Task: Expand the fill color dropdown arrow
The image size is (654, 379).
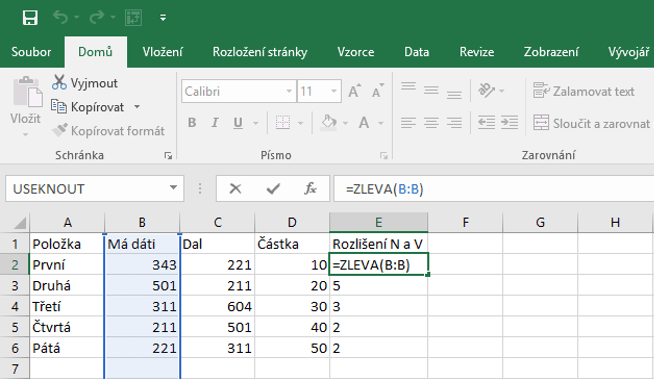Action: pos(345,123)
